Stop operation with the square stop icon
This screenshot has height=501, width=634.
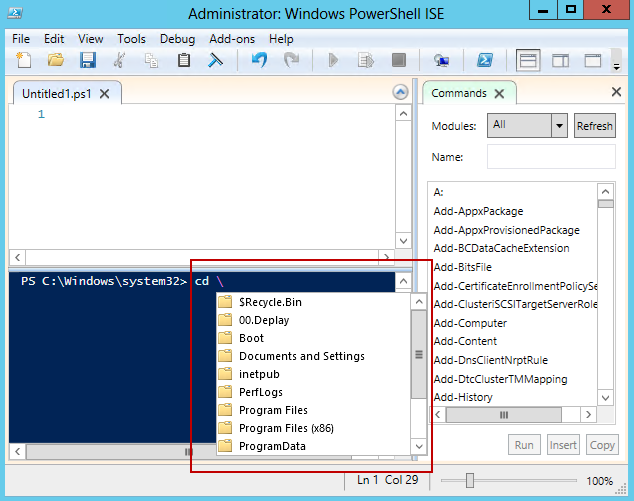click(x=399, y=61)
